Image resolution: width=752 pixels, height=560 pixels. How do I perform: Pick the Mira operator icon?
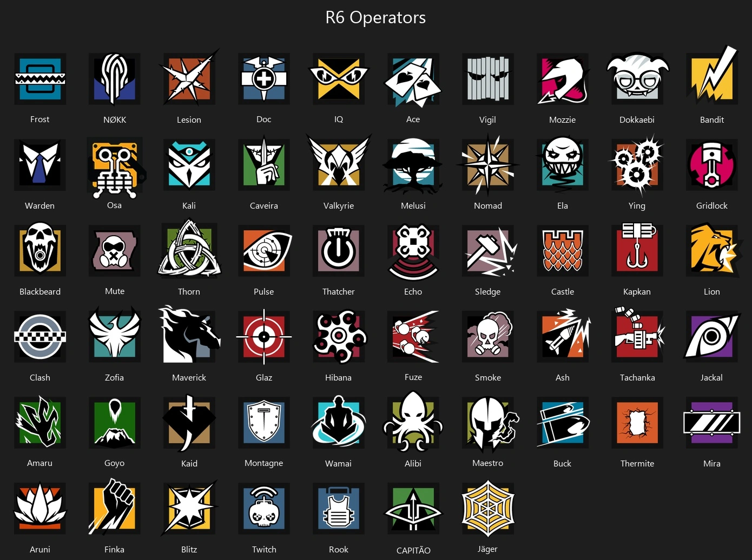[712, 423]
